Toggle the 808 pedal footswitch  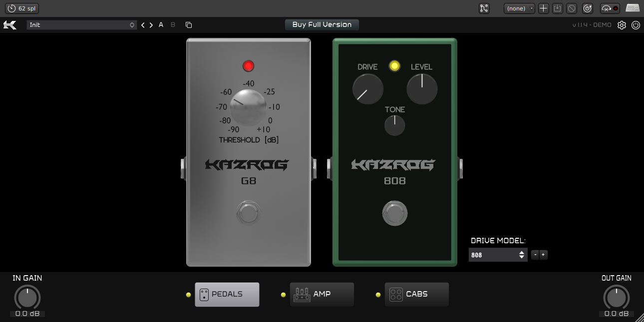(395, 213)
